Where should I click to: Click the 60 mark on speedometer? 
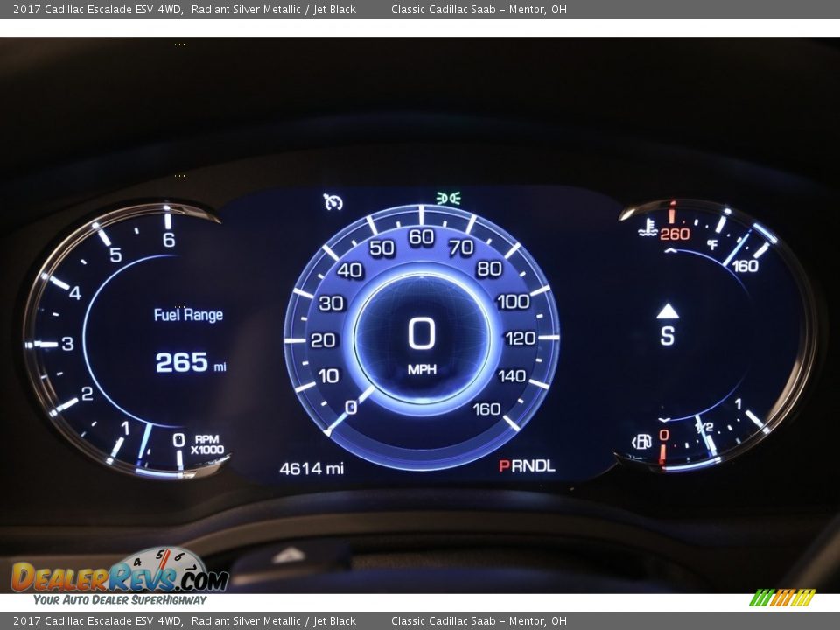coord(421,237)
